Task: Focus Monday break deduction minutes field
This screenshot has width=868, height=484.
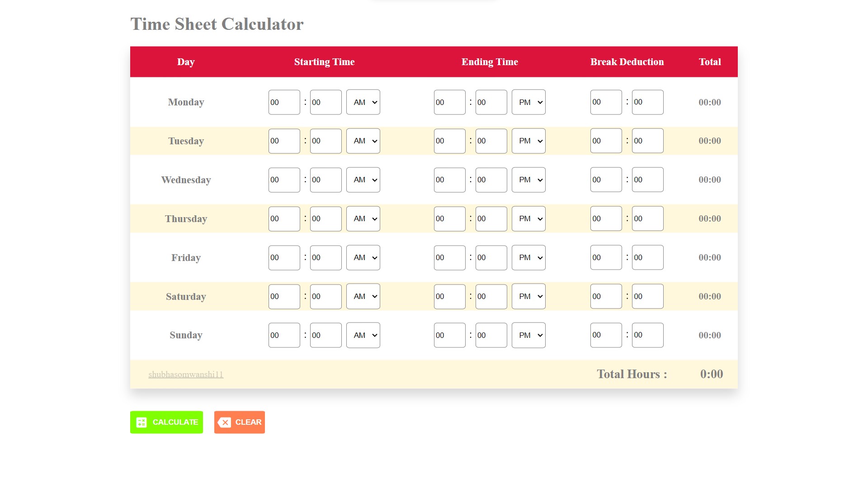Action: click(648, 102)
